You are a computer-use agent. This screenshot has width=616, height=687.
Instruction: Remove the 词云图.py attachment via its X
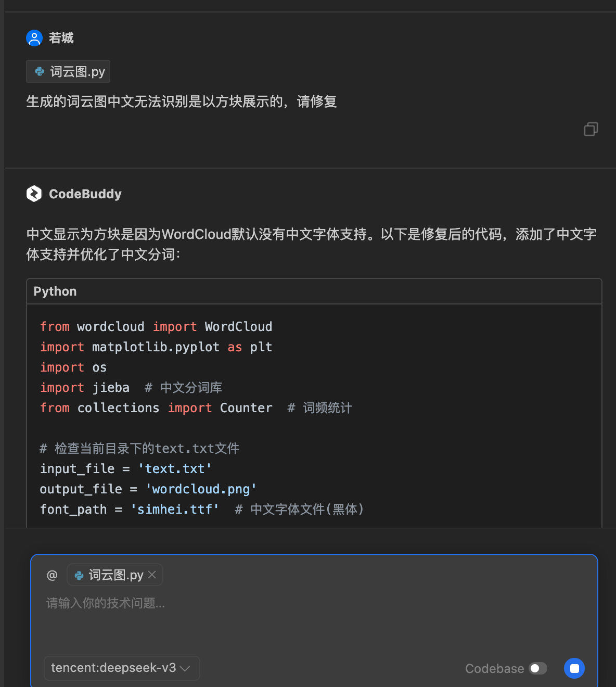[152, 575]
